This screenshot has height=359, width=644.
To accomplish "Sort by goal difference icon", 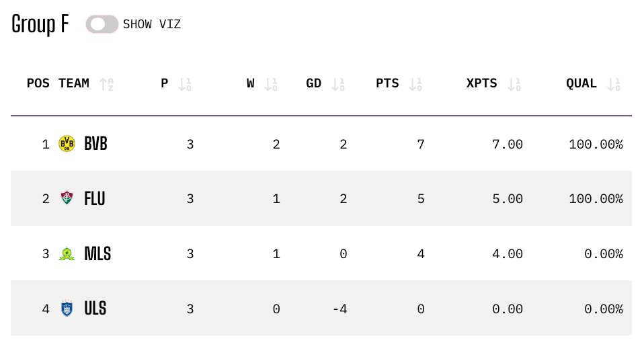I will click(x=337, y=84).
